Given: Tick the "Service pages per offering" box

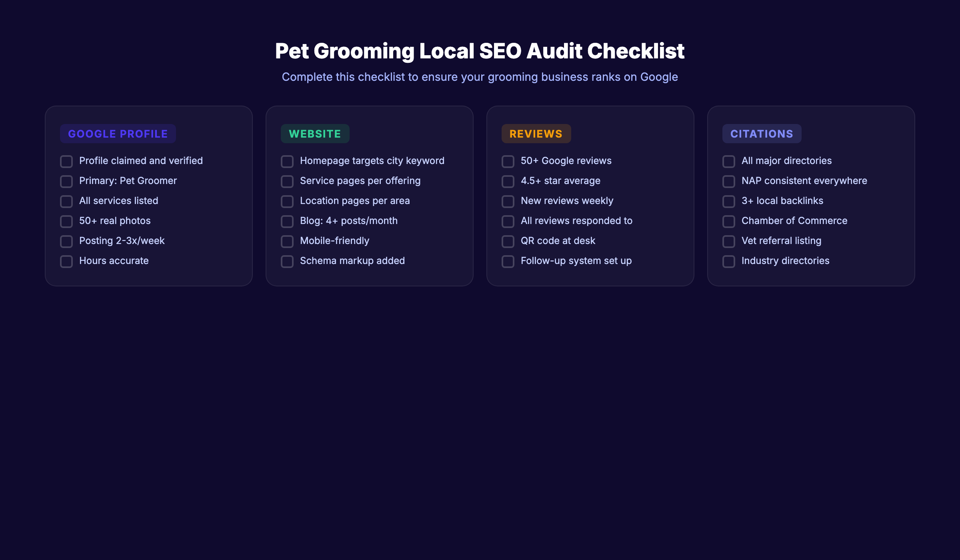Looking at the screenshot, I should click(287, 181).
